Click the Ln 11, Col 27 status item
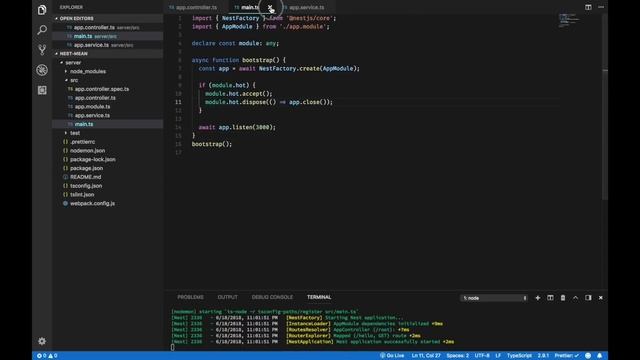Screen dimensions: 640x360 [426, 356]
